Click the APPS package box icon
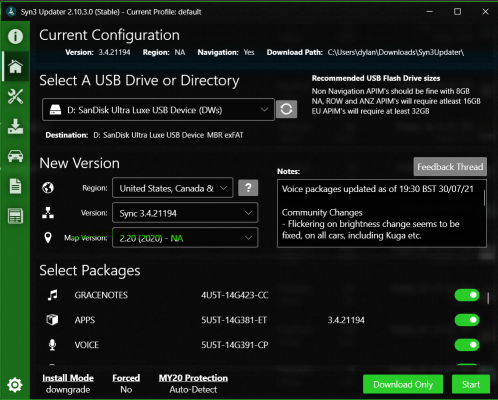Image resolution: width=498 pixels, height=400 pixels. point(52,320)
